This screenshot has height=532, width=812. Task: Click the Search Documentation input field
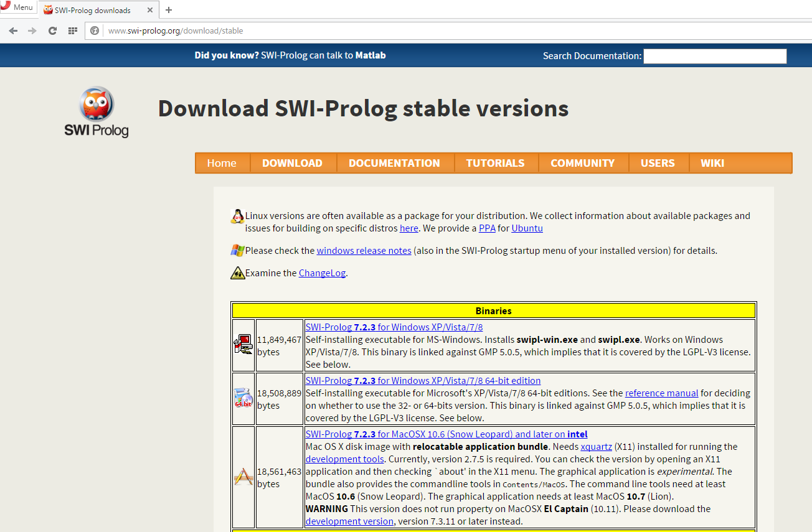(x=715, y=56)
